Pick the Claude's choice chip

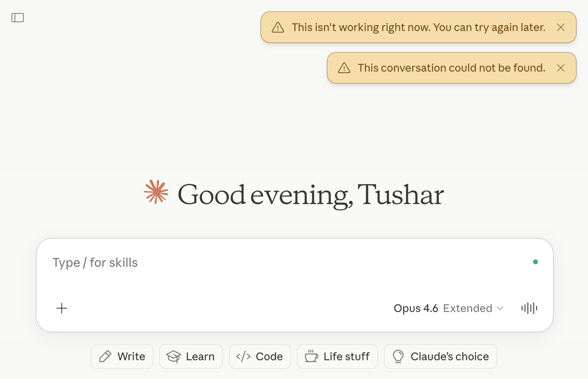440,356
